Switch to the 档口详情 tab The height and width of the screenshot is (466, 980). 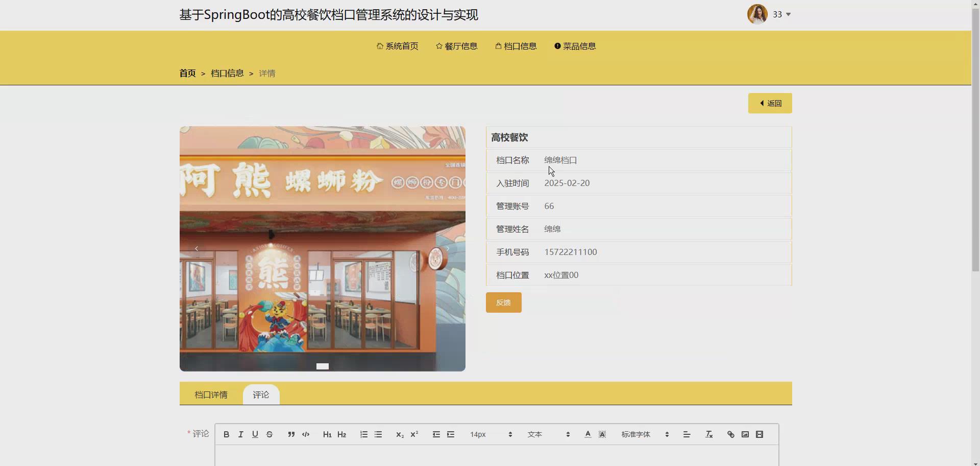(211, 394)
